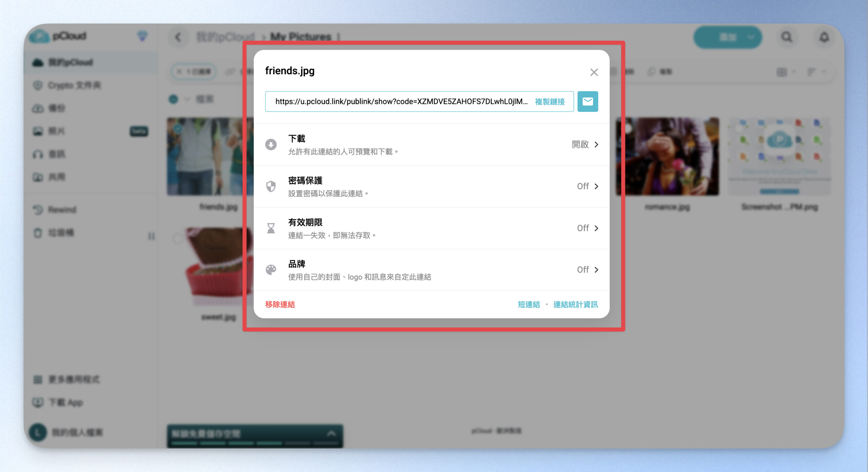
Task: Click the download arrow icon in dialog
Action: (x=271, y=145)
